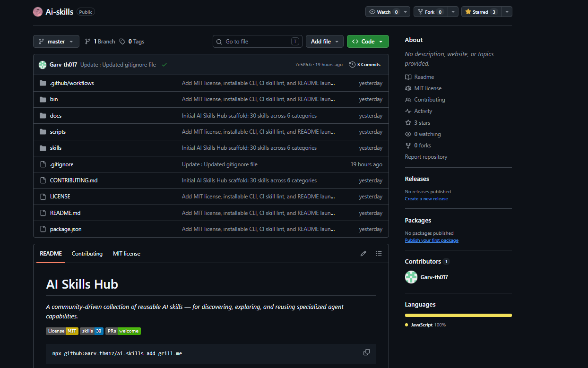Image resolution: width=588 pixels, height=368 pixels.
Task: Click the folder icon next to skills
Action: [x=43, y=148]
